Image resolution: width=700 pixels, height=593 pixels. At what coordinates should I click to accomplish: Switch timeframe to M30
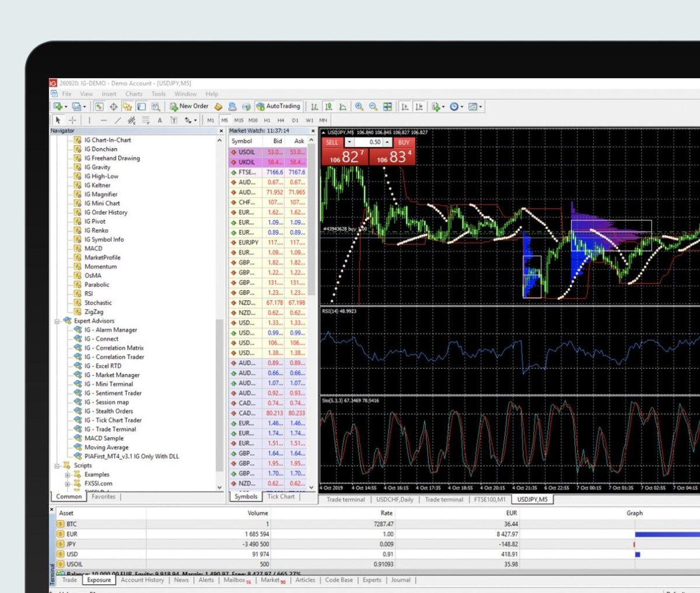253,120
